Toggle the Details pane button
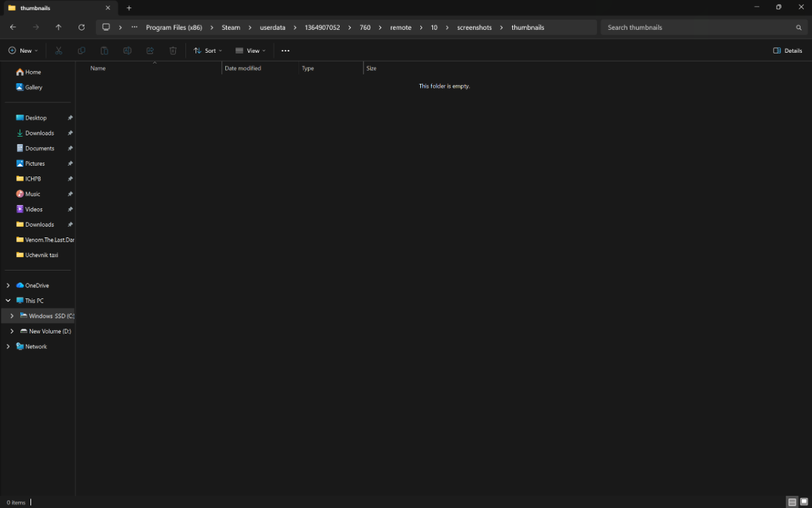812x508 pixels. pos(788,51)
